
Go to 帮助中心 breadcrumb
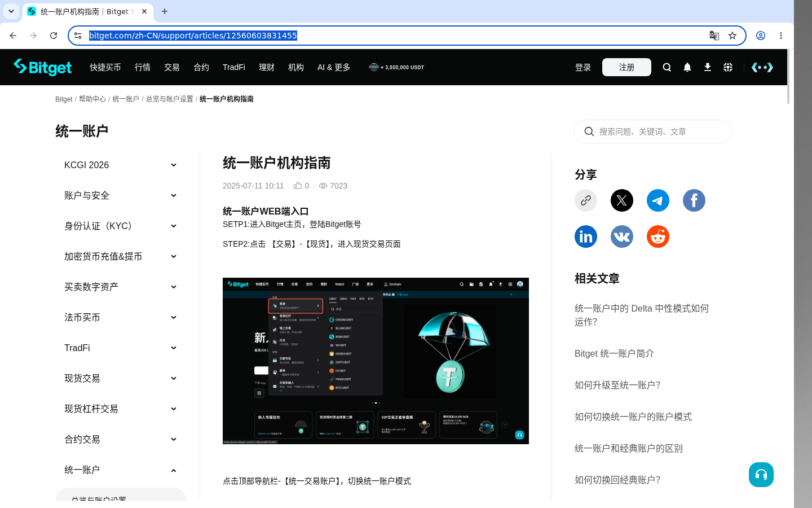(92, 99)
